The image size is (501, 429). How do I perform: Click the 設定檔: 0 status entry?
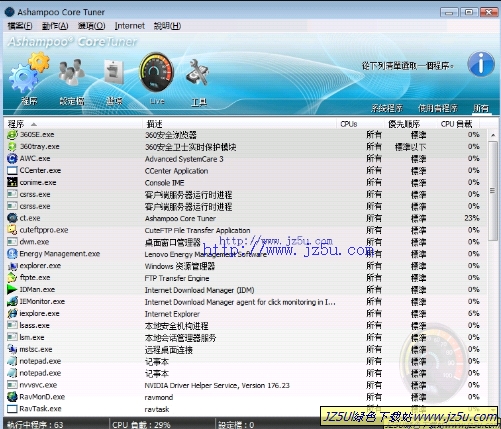coord(236,425)
